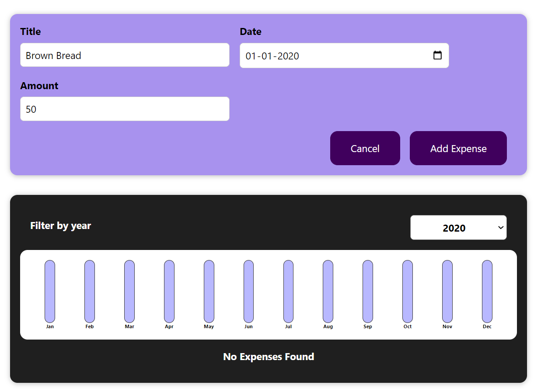Select the Mar month bar
Image resolution: width=541 pixels, height=392 pixels.
tap(129, 291)
